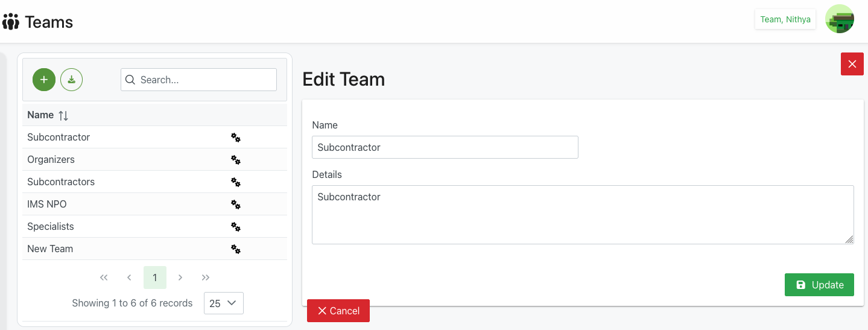Image resolution: width=868 pixels, height=330 pixels.
Task: Open settings gears for IMS NPO team
Action: tap(236, 205)
